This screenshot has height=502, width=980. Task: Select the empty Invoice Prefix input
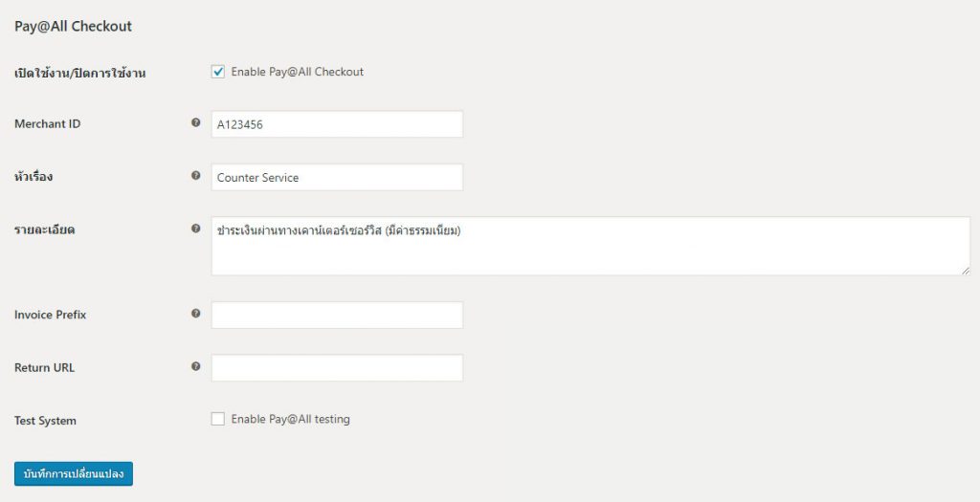coord(337,316)
